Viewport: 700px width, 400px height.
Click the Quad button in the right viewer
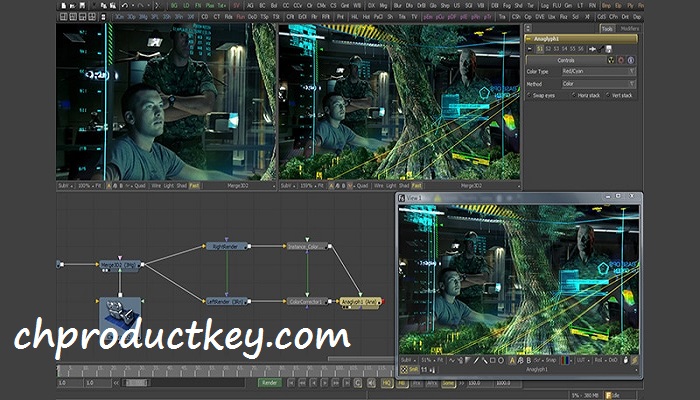pos(362,186)
